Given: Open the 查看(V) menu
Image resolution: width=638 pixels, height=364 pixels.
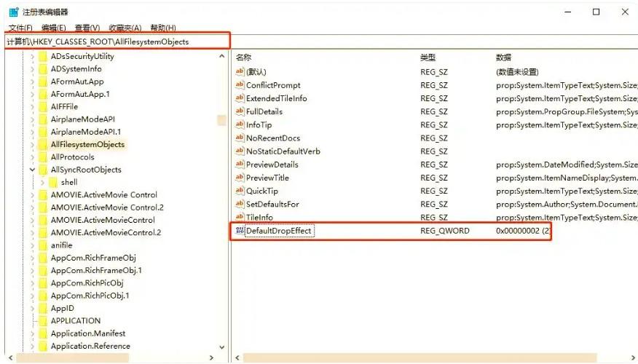Looking at the screenshot, I should [87, 28].
